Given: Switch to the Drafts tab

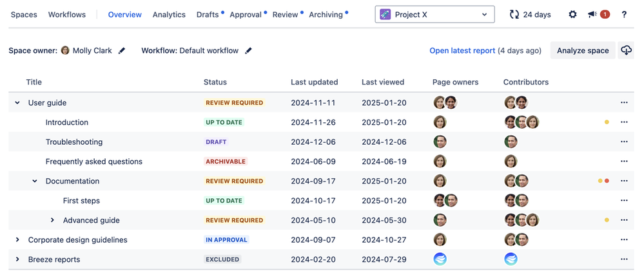Looking at the screenshot, I should (208, 14).
